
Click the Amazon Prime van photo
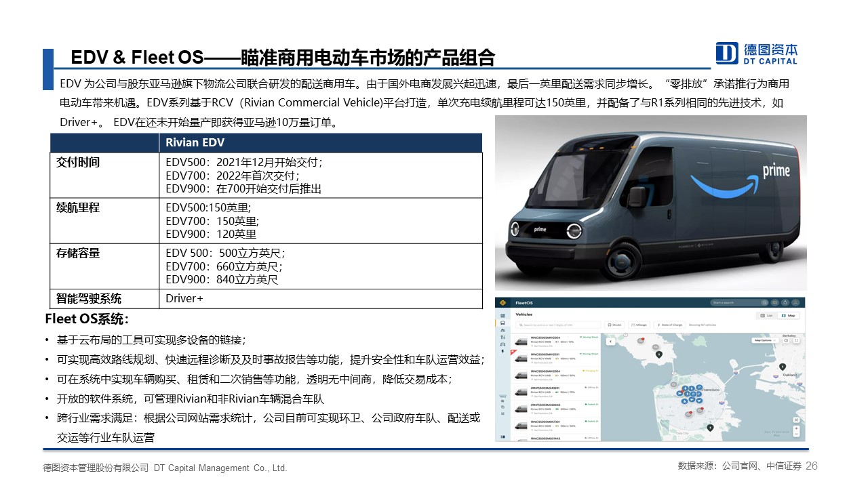pyautogui.click(x=650, y=203)
